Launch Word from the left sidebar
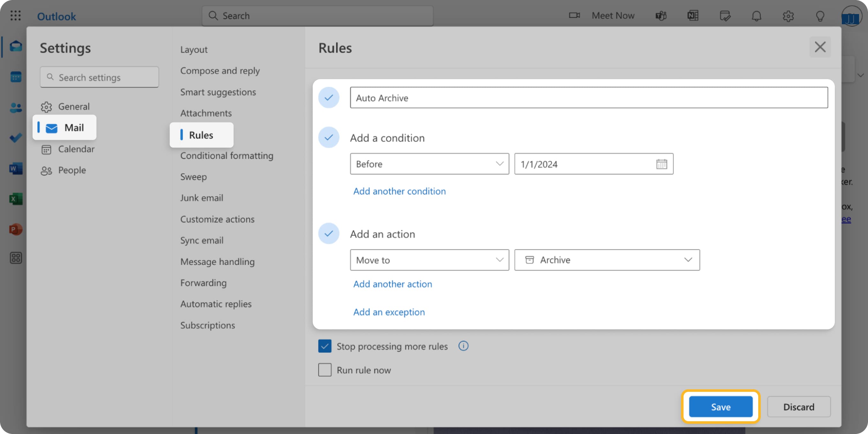The height and width of the screenshot is (434, 868). click(x=16, y=168)
